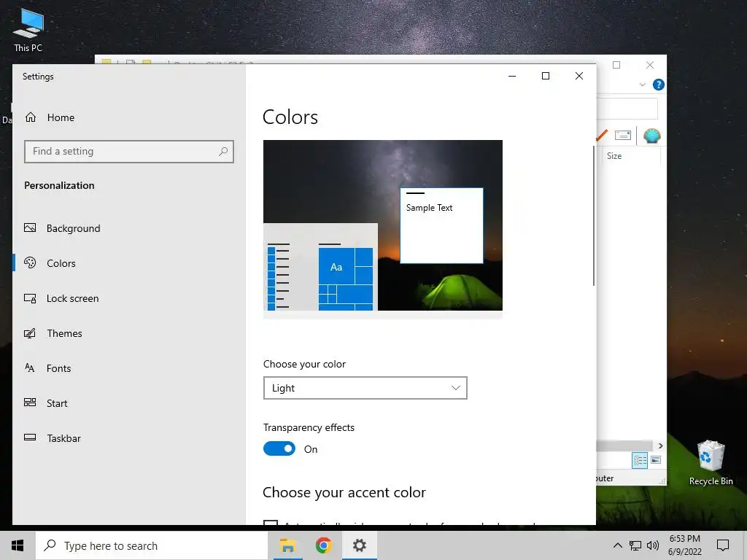Click the shell icon in File Explorer ribbon
The image size is (747, 560).
(x=651, y=136)
